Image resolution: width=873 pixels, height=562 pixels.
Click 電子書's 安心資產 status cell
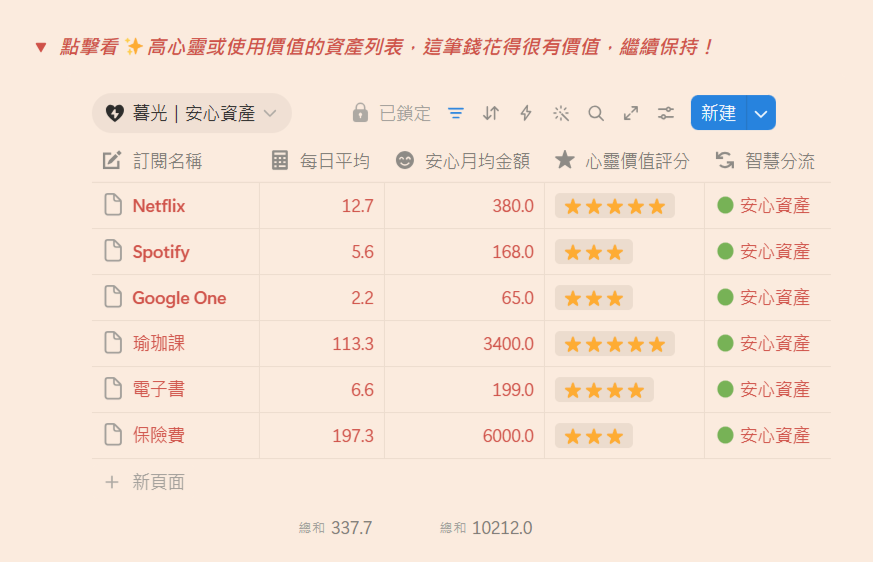pyautogui.click(x=767, y=389)
